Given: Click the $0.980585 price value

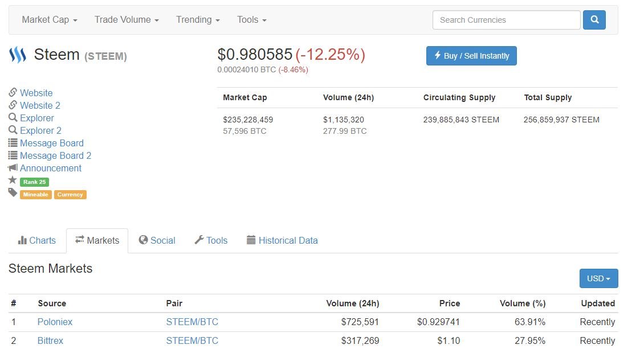Looking at the screenshot, I should click(255, 55).
